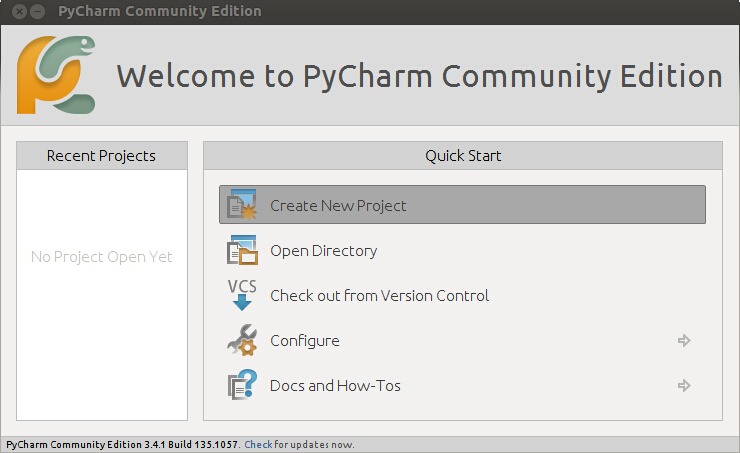Viewport: 740px width, 453px height.
Task: Expand the Docs and How-Tos arrow
Action: (x=684, y=386)
